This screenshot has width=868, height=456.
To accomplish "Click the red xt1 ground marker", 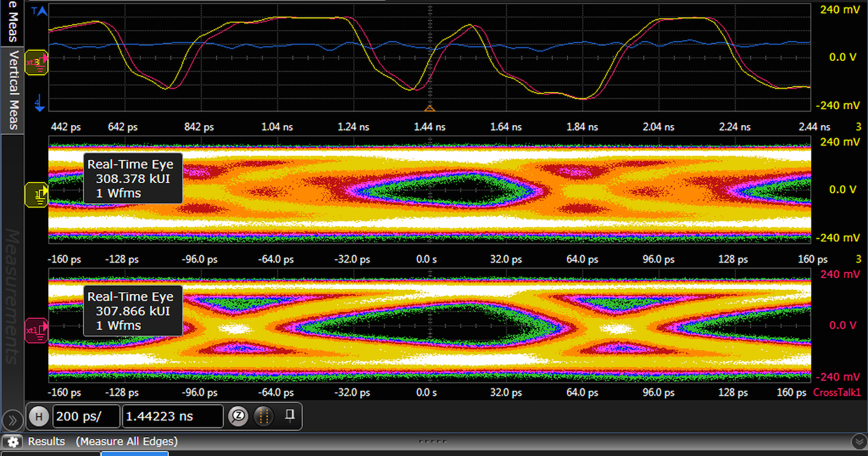I will 37,330.
